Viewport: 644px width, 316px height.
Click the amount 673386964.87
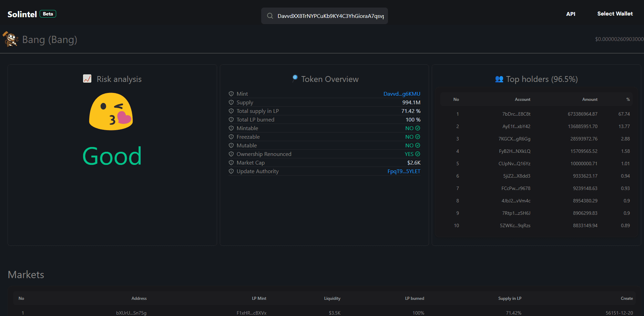(x=582, y=114)
